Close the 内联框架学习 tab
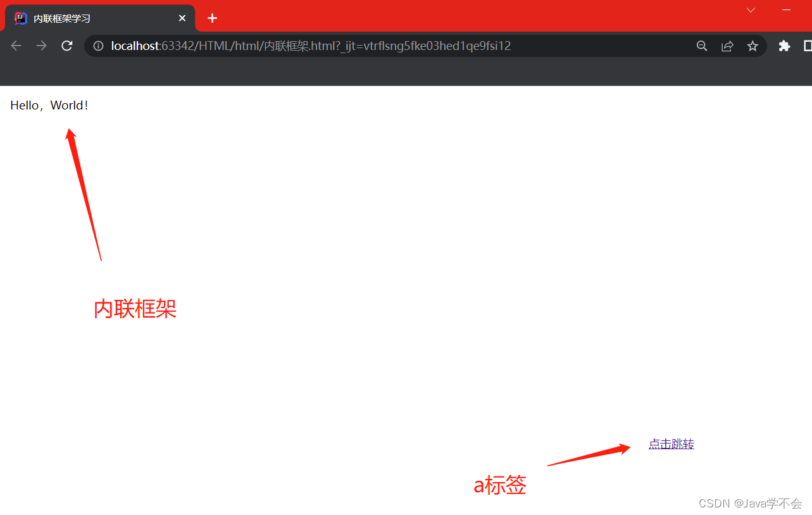The image size is (812, 515). 182,18
